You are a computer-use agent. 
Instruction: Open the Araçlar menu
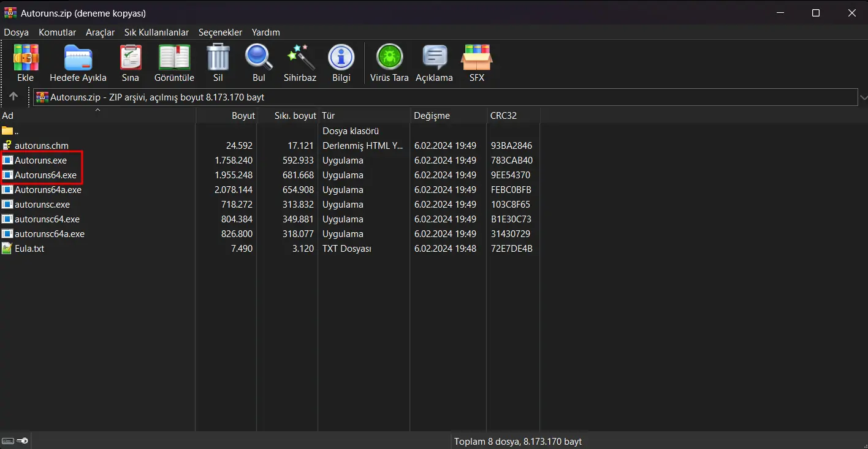click(x=101, y=32)
